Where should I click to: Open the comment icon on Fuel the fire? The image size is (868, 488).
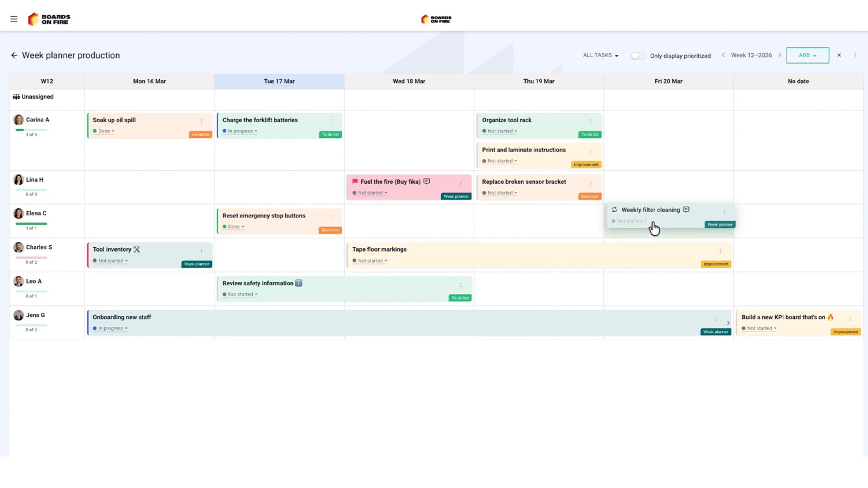click(x=427, y=182)
